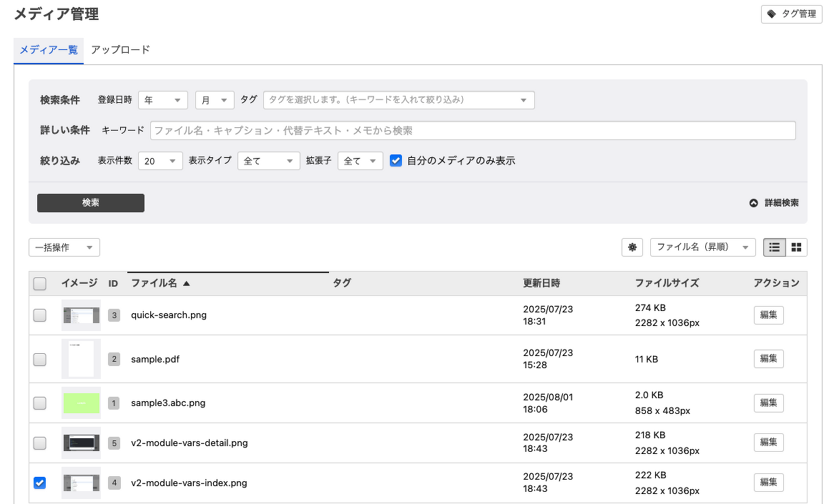Open the sample3.abc.png green thumbnail
Image resolution: width=834 pixels, height=504 pixels.
(81, 403)
